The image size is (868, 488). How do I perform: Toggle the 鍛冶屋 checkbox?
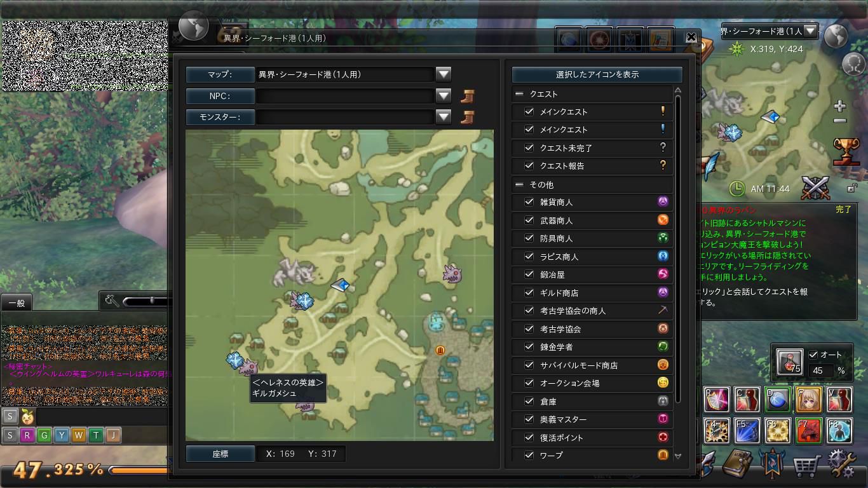529,274
